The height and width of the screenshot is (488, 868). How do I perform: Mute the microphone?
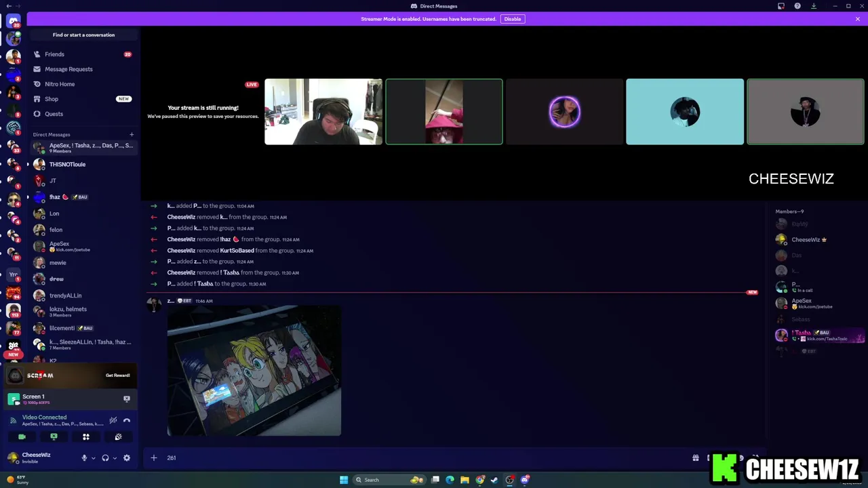click(84, 458)
